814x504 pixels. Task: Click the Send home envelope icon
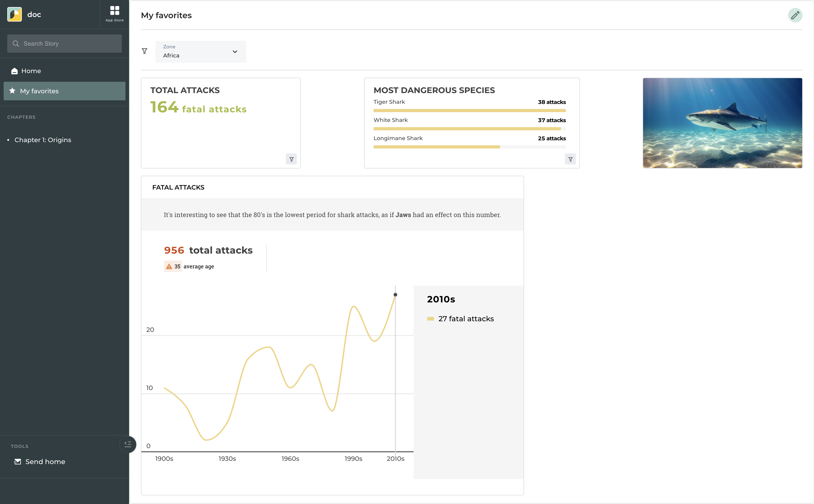click(x=17, y=462)
